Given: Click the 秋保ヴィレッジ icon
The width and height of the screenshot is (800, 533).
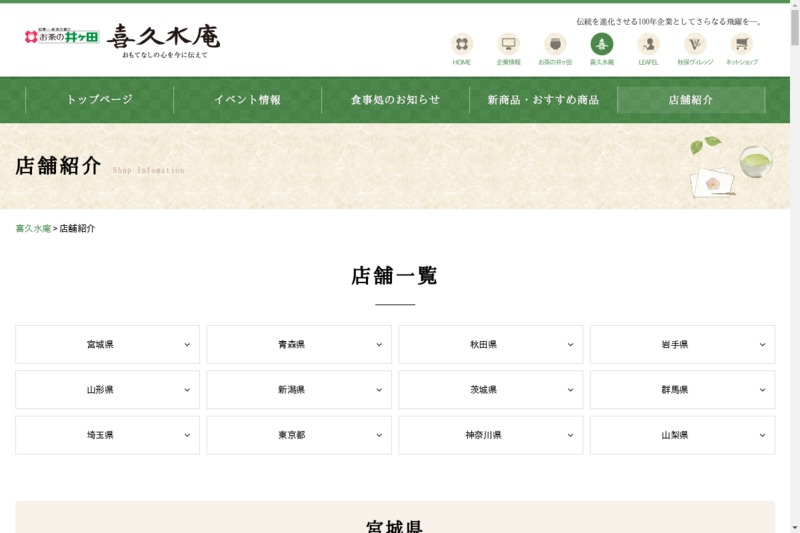Looking at the screenshot, I should point(695,45).
